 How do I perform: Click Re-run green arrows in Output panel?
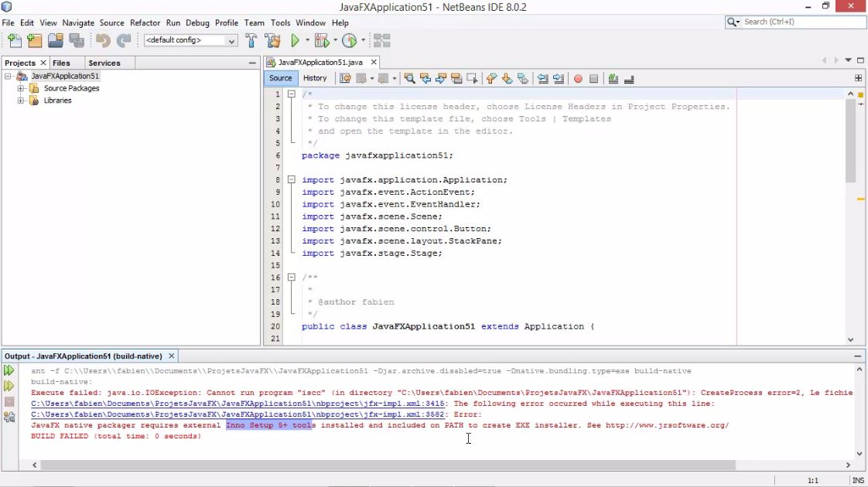[9, 371]
